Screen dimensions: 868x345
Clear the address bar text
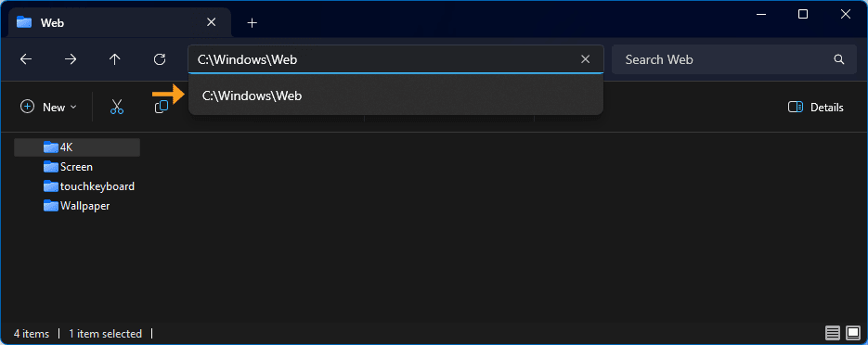[x=585, y=59]
